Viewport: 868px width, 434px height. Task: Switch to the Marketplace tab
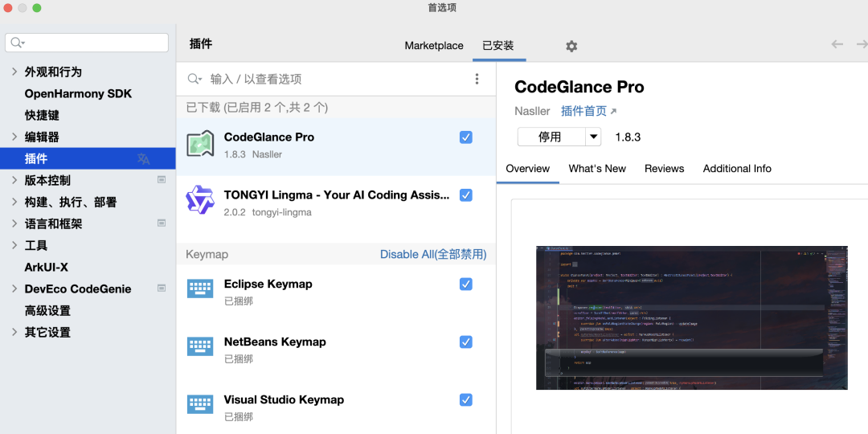click(434, 46)
